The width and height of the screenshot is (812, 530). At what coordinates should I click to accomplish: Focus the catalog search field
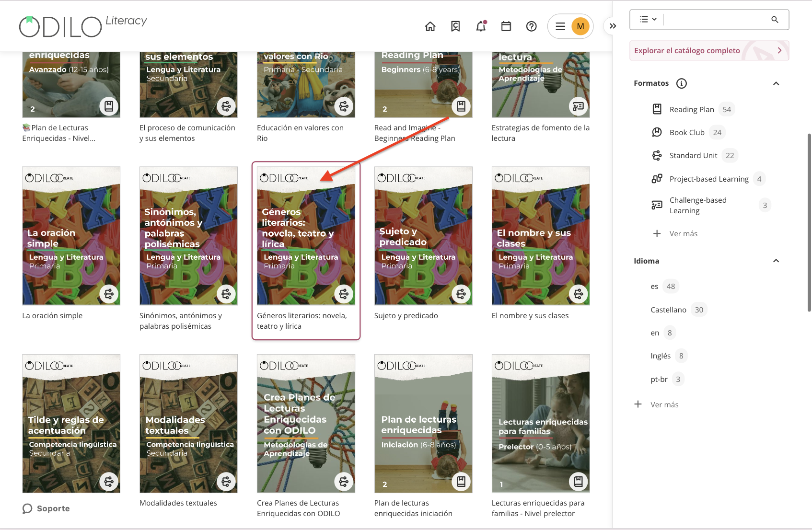[717, 20]
